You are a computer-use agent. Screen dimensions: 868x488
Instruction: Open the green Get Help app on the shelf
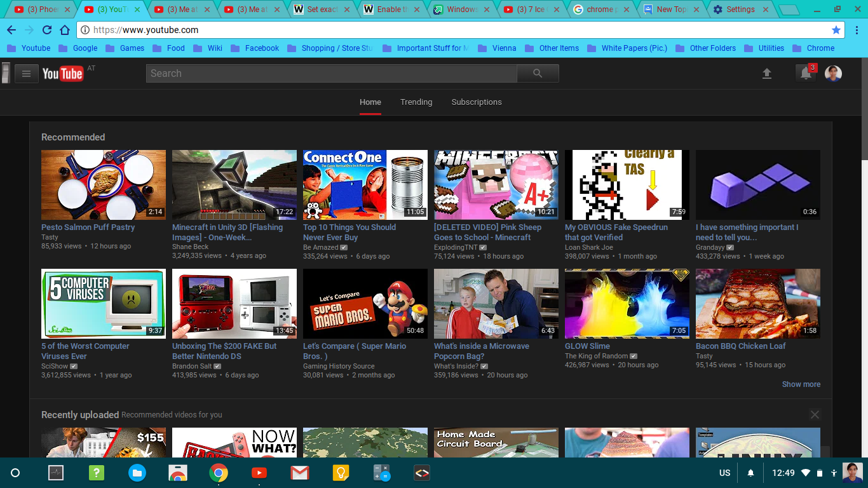pyautogui.click(x=97, y=473)
